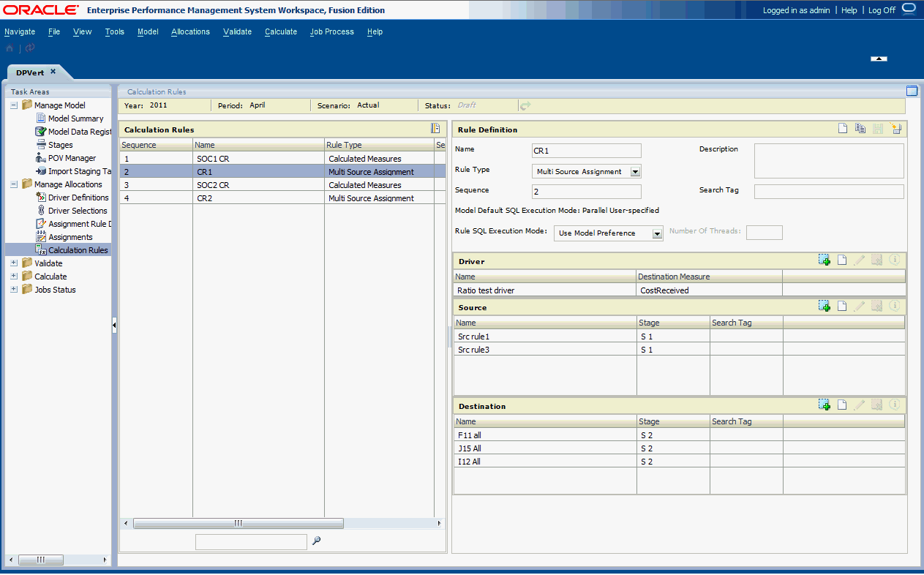
Task: Click the Name field in Rule Definition
Action: coord(586,151)
